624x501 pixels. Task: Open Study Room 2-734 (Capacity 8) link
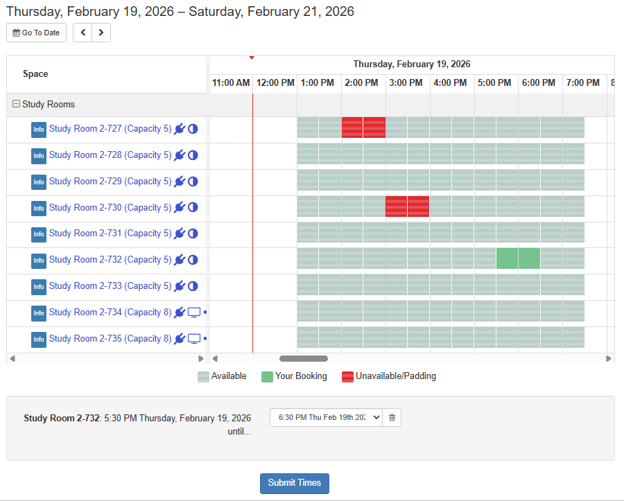tap(110, 312)
